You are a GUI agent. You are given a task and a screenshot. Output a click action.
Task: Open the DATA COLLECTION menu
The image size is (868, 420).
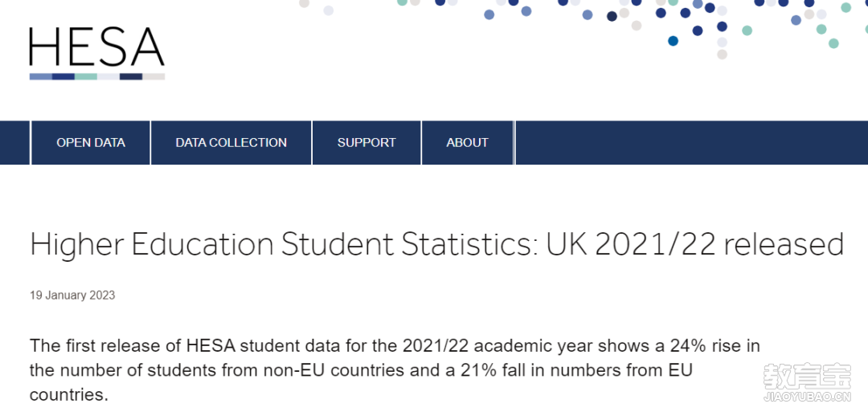click(231, 143)
